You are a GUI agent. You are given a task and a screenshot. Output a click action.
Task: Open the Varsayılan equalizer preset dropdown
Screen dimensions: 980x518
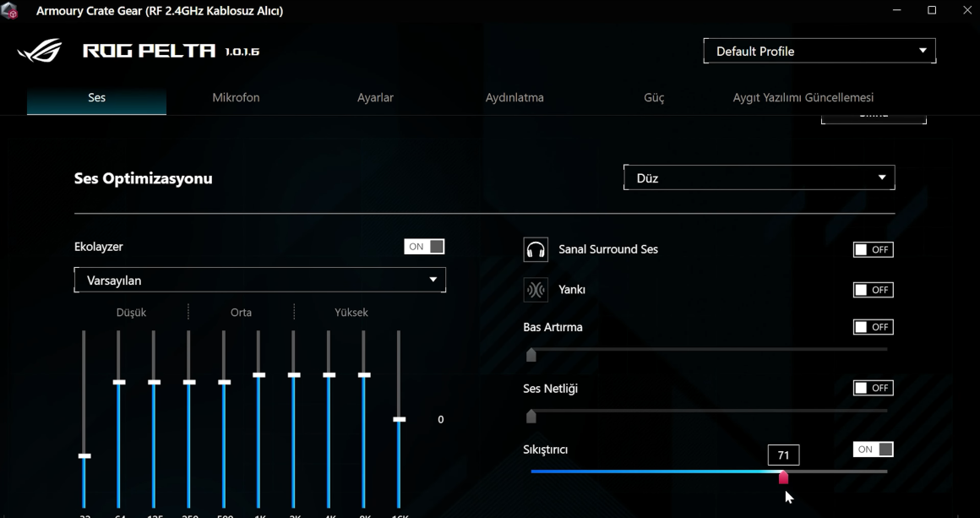[x=260, y=280]
